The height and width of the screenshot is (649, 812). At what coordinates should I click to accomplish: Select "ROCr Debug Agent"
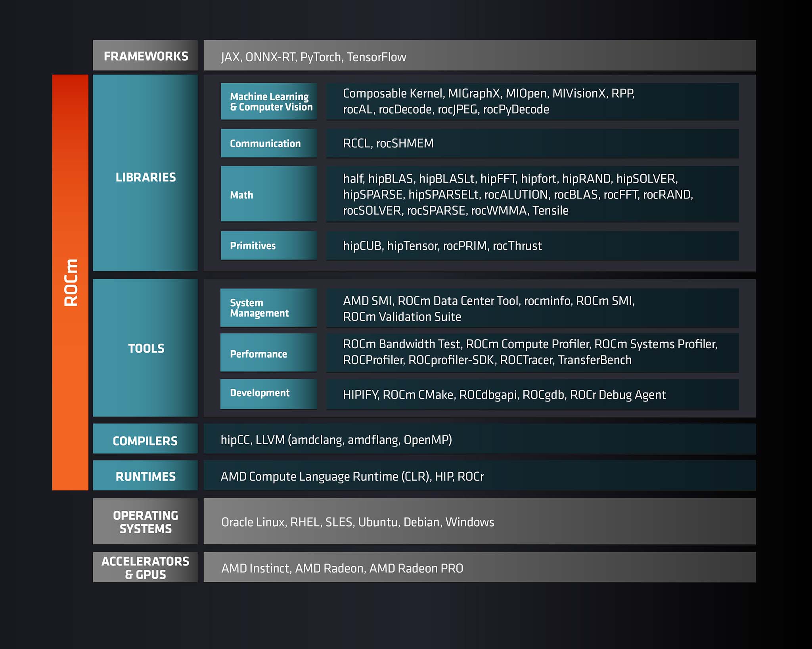pos(618,395)
